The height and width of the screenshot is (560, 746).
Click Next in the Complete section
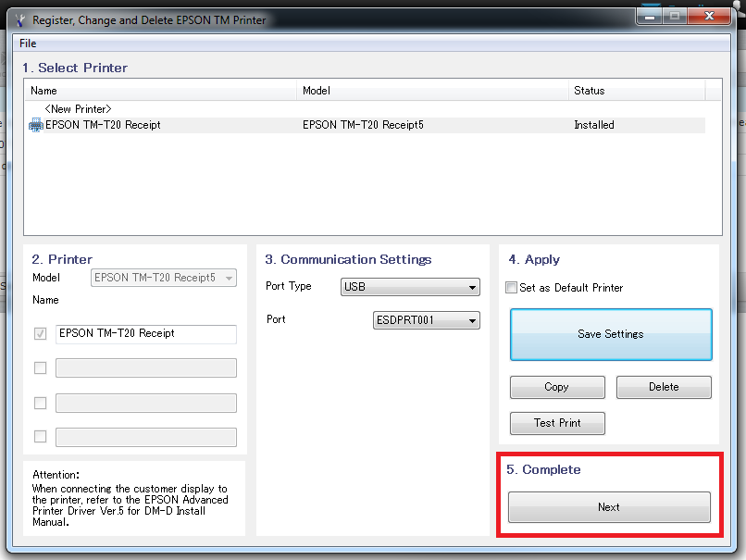point(609,507)
